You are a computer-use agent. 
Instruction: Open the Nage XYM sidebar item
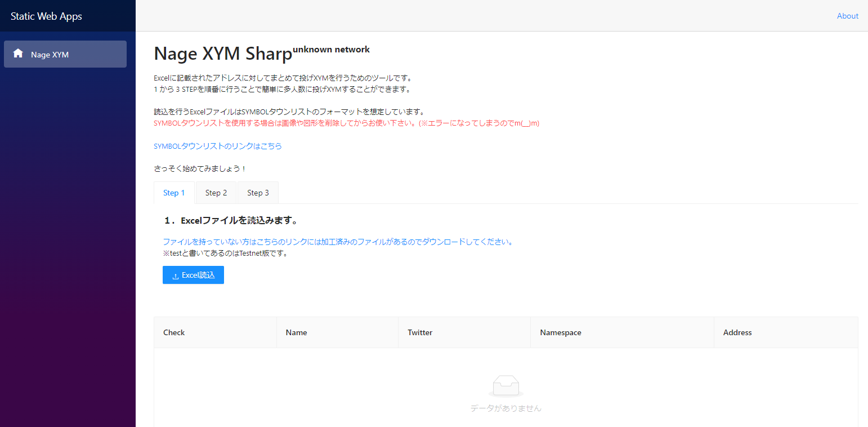pos(65,54)
